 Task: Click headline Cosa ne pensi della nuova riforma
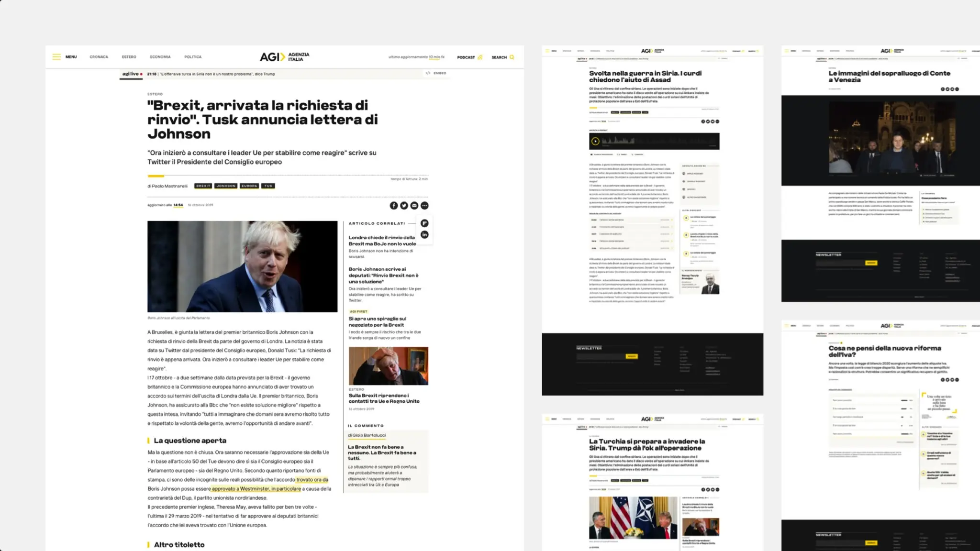click(885, 352)
